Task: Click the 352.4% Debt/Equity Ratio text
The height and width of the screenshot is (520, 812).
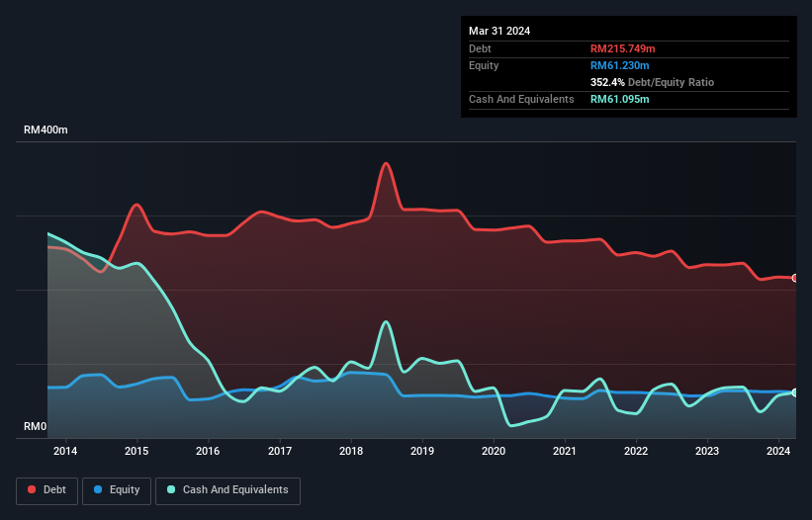Action: coord(652,82)
